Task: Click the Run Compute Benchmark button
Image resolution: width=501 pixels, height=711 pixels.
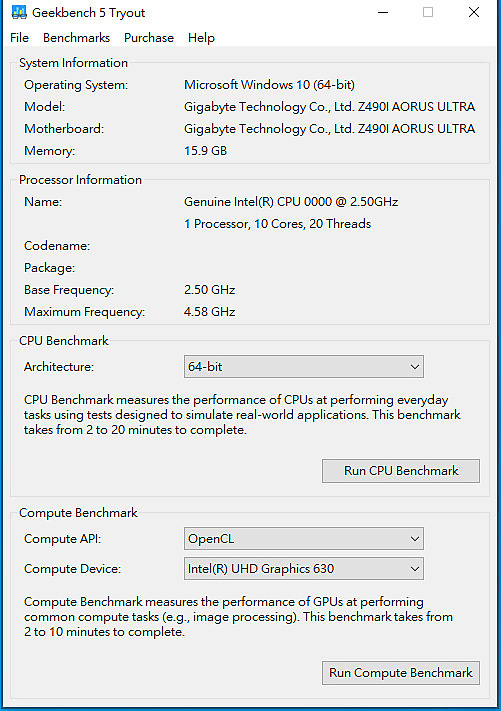Action: point(401,673)
